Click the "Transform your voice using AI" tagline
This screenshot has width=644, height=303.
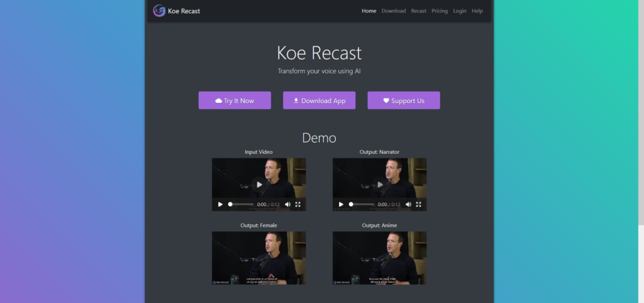point(319,71)
